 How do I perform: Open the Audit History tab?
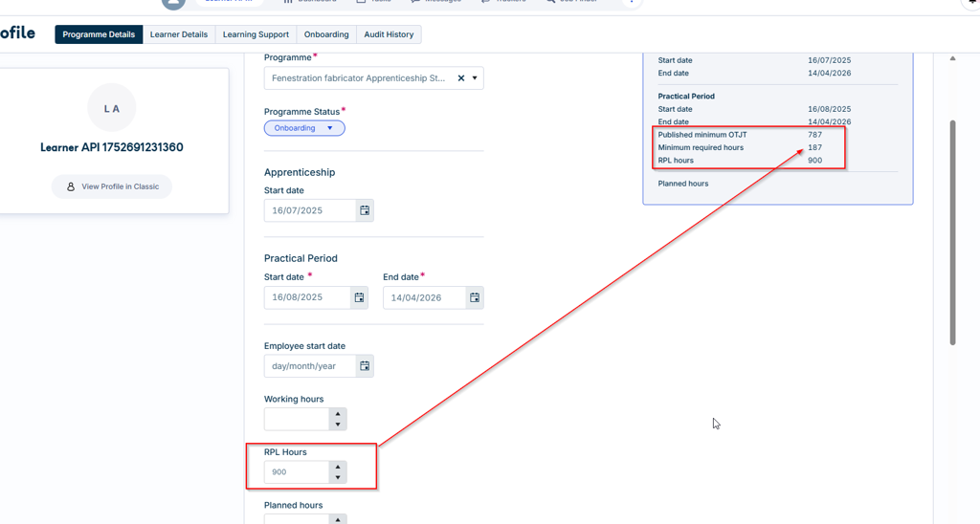[x=389, y=34]
